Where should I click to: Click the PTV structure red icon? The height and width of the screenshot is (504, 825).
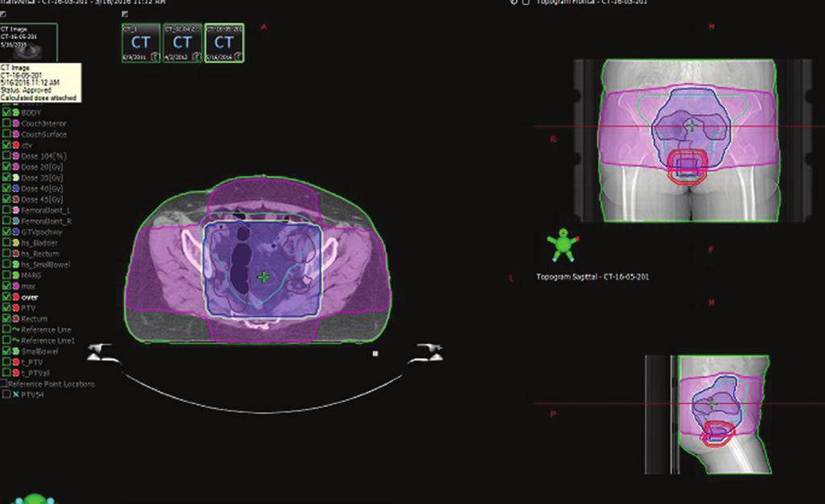16,308
